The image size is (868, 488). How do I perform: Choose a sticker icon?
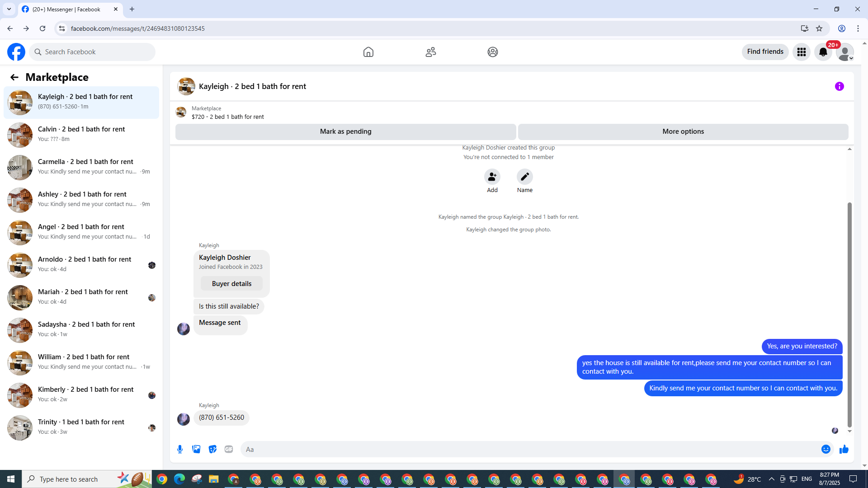coord(212,449)
